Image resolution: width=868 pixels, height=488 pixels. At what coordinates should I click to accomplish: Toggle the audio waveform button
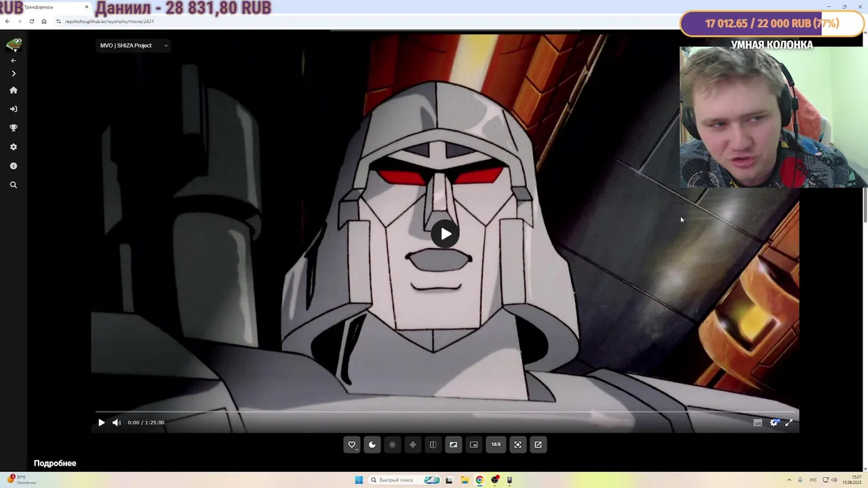pyautogui.click(x=412, y=445)
